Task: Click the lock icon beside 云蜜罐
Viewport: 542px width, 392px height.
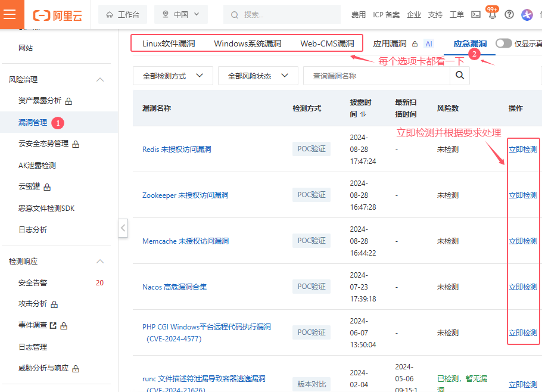Action: pyautogui.click(x=48, y=187)
